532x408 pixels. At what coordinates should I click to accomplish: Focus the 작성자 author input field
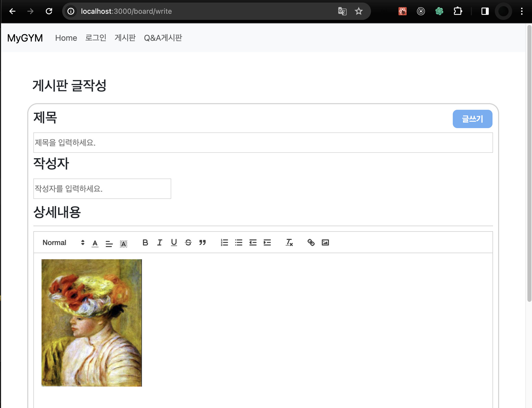tap(102, 189)
